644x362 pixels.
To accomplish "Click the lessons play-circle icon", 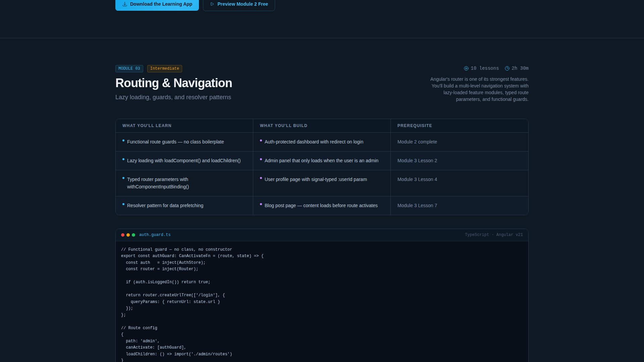I will click(466, 68).
